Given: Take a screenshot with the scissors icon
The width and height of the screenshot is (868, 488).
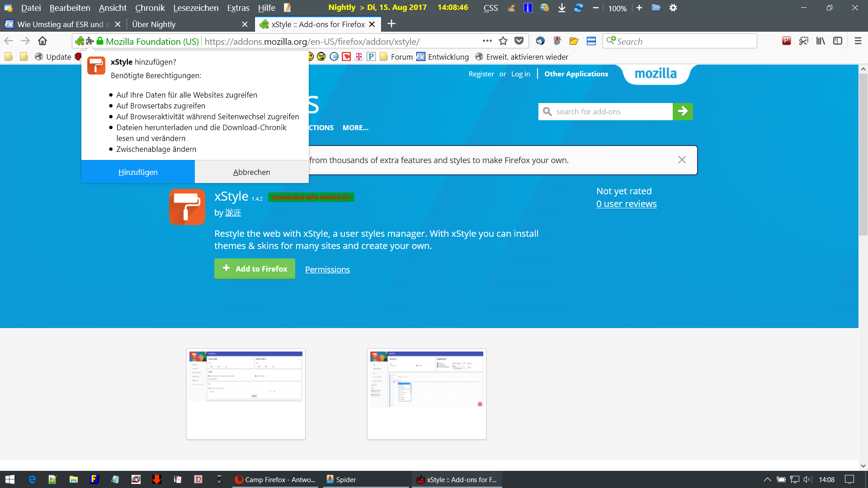Looking at the screenshot, I should [x=803, y=41].
